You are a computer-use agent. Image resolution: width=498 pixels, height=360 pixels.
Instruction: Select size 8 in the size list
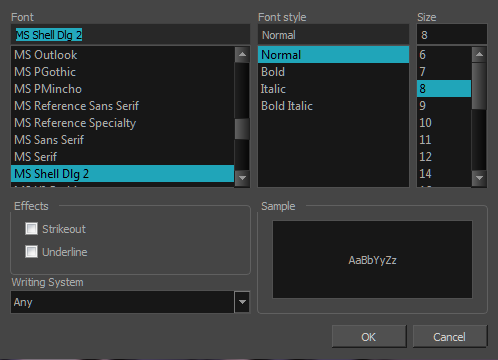click(x=444, y=89)
